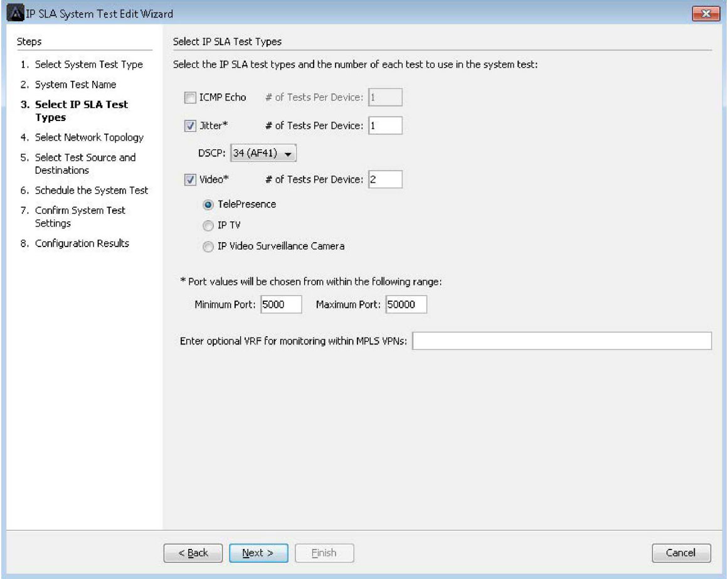This screenshot has height=579, width=728.
Task: Uncheck the Jitter test checkbox
Action: (x=189, y=125)
